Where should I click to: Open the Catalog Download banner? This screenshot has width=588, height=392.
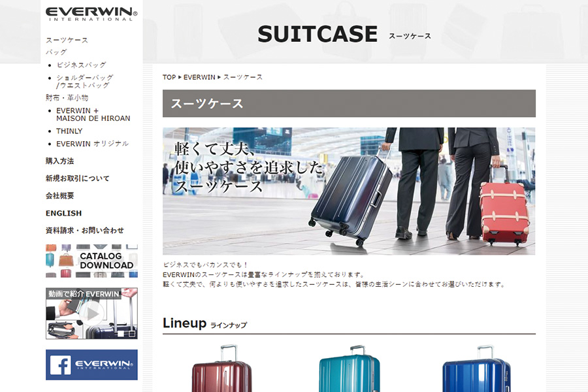click(x=91, y=261)
